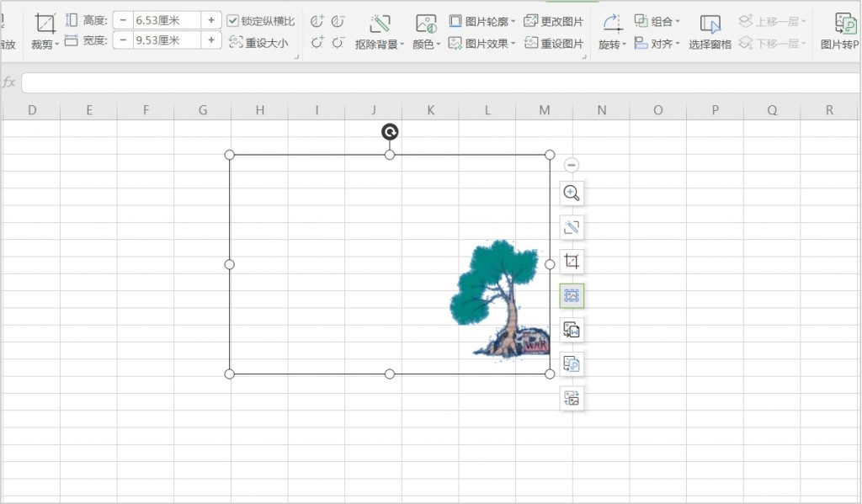Image resolution: width=862 pixels, height=504 pixels.
Task: Open the 图片轮廓 dropdown
Action: pos(482,21)
